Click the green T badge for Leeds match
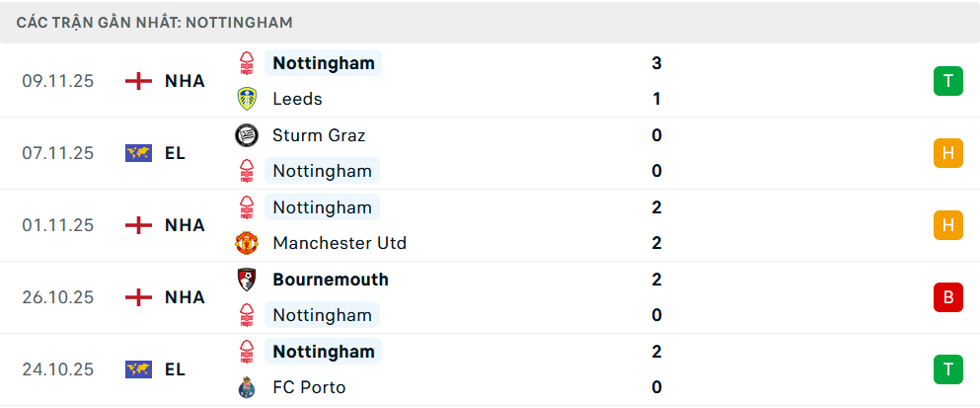 (947, 81)
